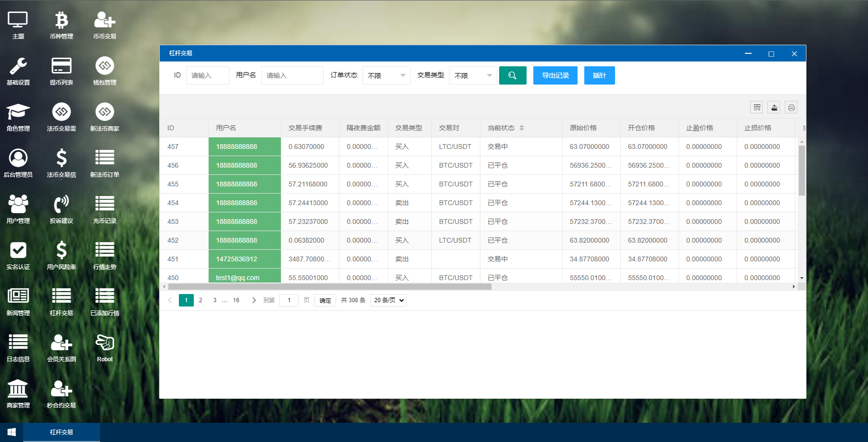Go to page 2 of results
The height and width of the screenshot is (442, 868).
(201, 300)
